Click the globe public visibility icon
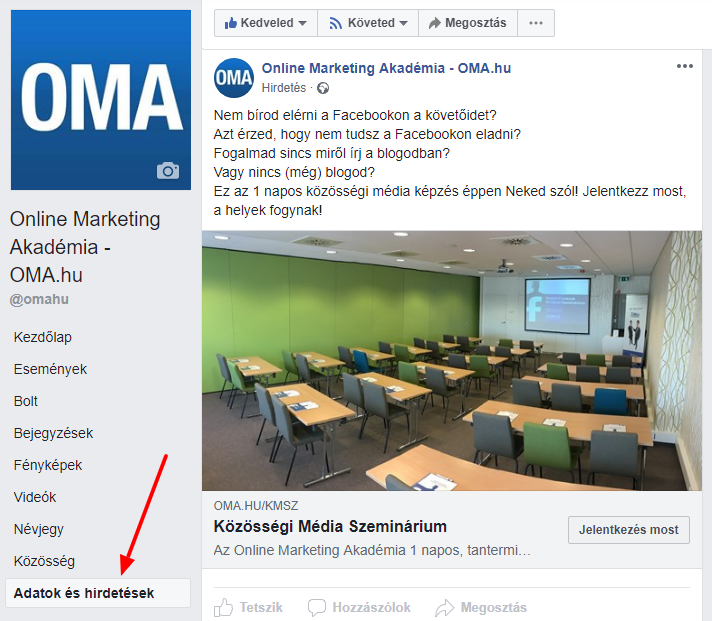Image resolution: width=712 pixels, height=621 pixels. 323,88
